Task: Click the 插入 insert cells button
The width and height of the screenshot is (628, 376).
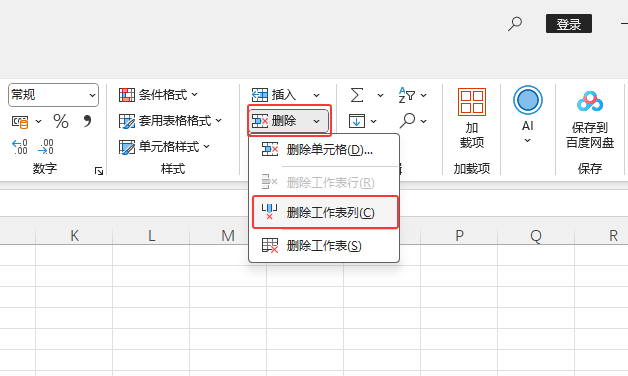Action: (x=274, y=95)
